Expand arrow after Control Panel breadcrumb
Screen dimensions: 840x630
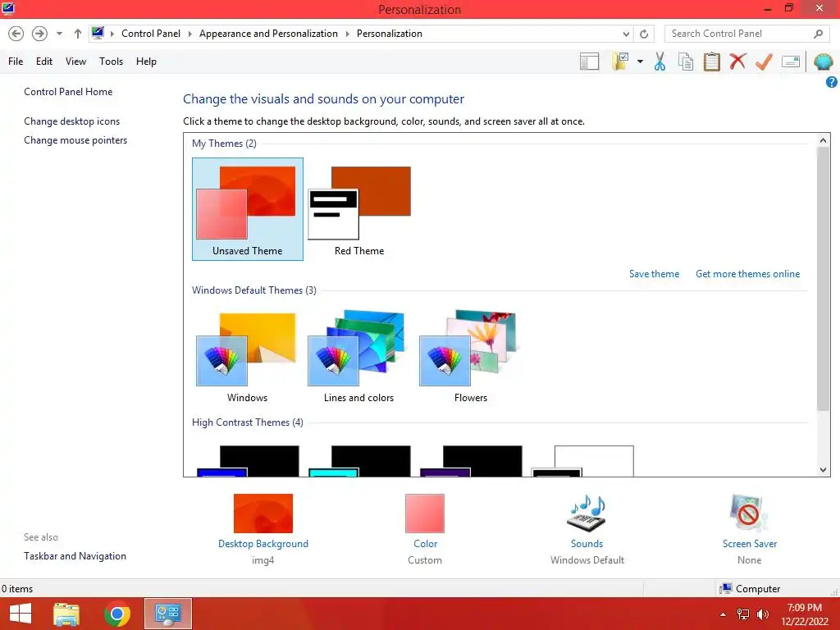coord(189,34)
